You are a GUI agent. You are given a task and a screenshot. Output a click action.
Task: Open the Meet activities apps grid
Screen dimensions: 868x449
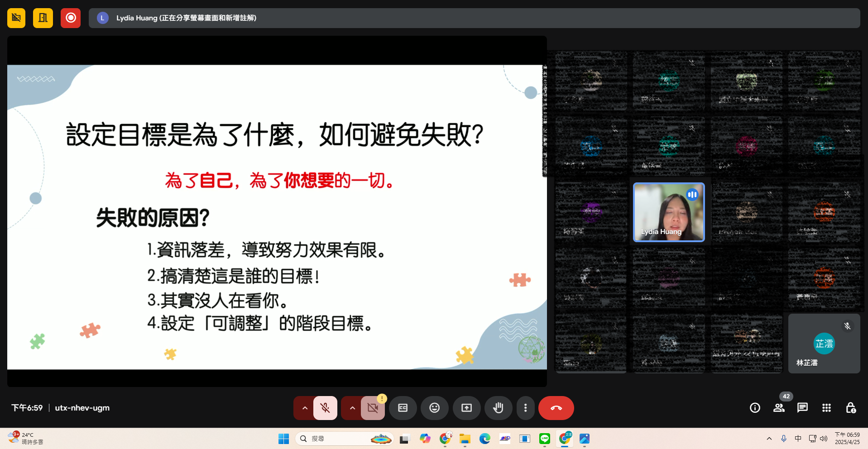[x=826, y=408]
